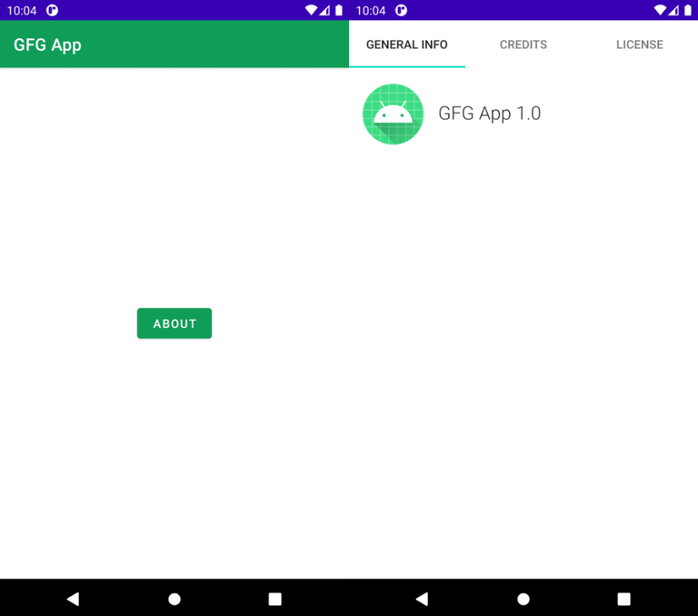The height and width of the screenshot is (616, 698).
Task: Tap back arrow on right phone screen
Action: point(422,599)
